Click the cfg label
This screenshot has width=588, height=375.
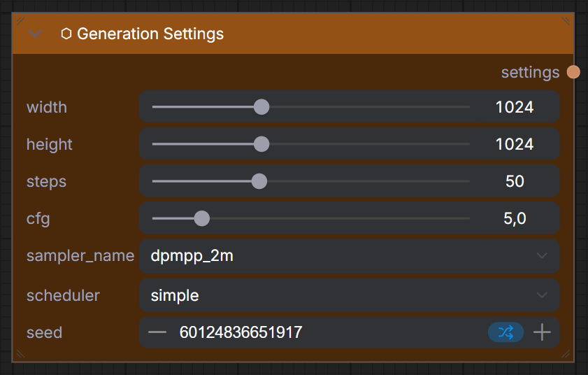pos(38,219)
